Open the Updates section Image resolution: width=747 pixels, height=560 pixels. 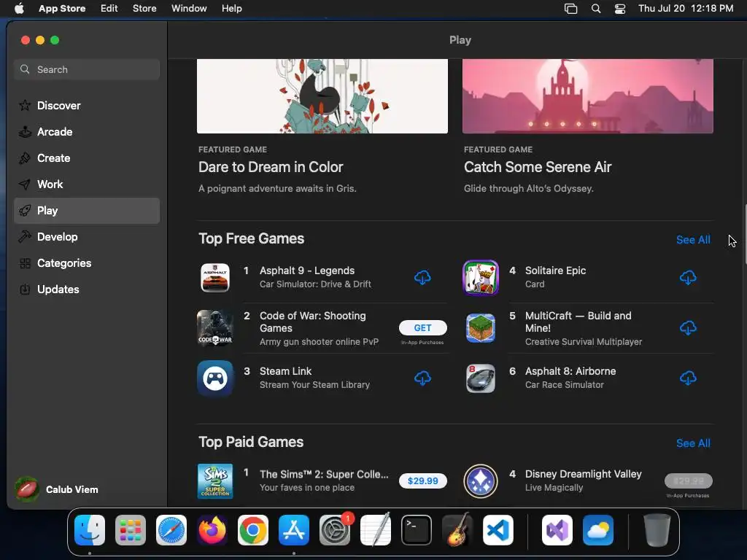[87, 289]
